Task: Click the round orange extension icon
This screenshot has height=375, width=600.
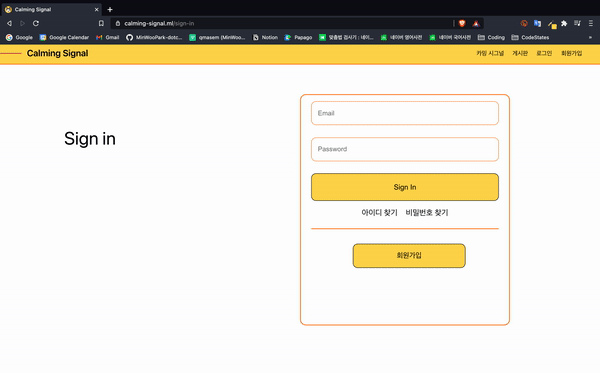Action: [524, 23]
